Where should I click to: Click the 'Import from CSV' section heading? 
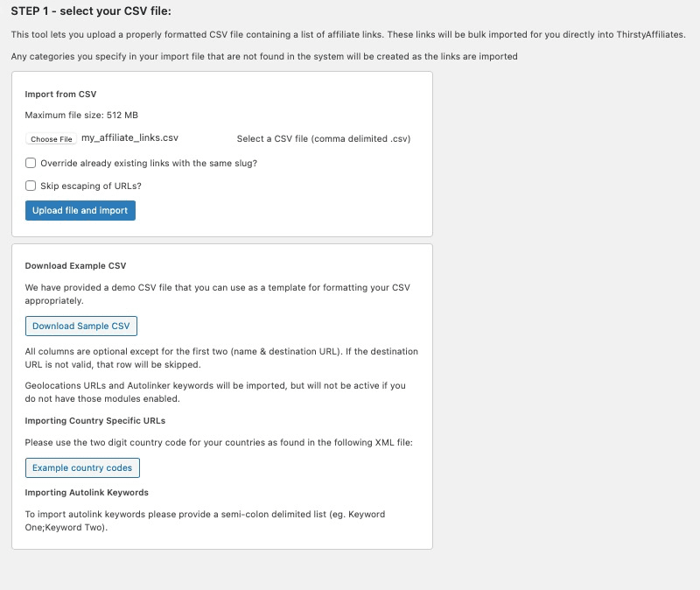[x=60, y=95]
